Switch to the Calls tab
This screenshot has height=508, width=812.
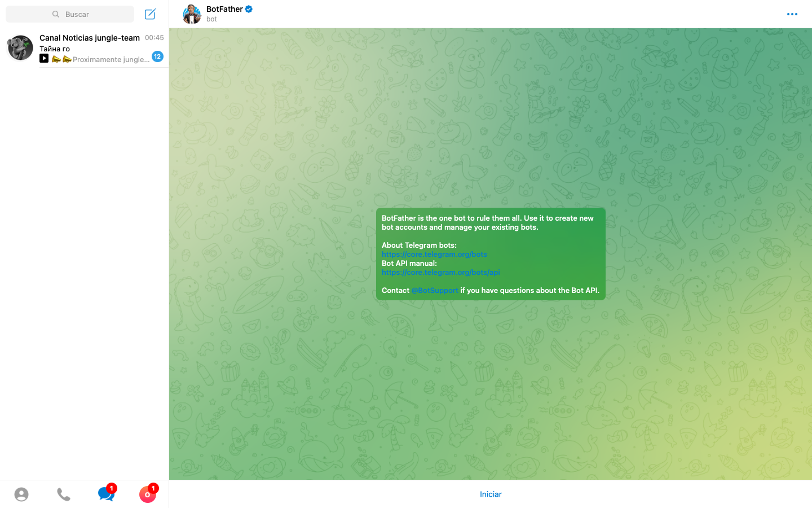point(64,494)
